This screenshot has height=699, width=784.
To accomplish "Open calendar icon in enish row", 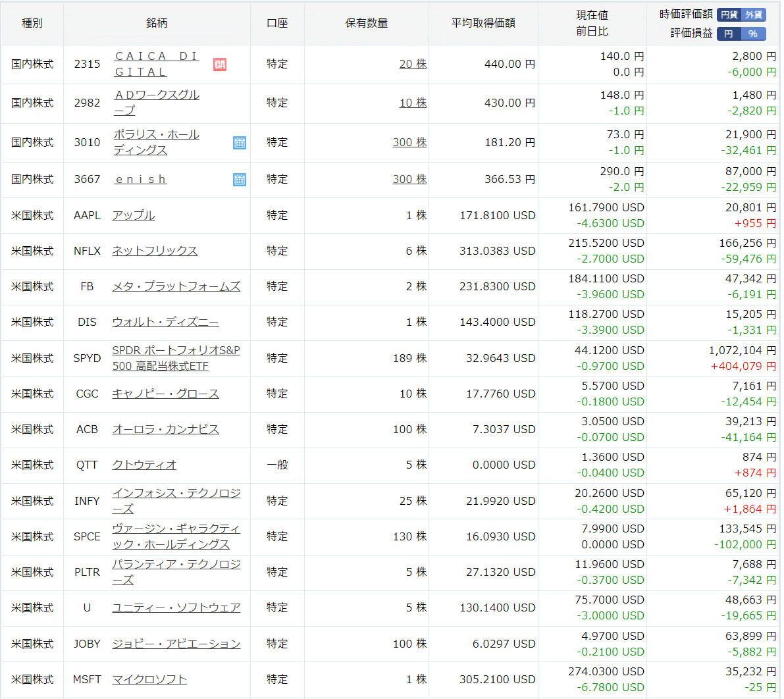I will point(240,180).
